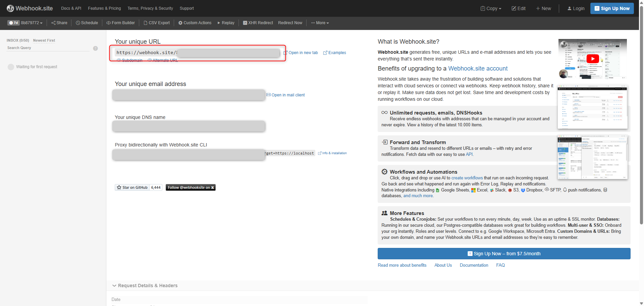
Task: Open the XHR Redirect tool
Action: [x=258, y=23]
